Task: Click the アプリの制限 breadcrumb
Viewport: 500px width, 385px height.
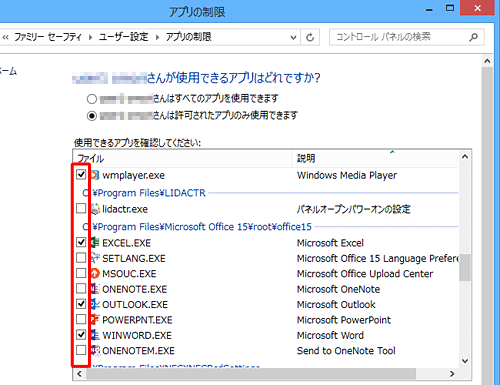Action: tap(189, 37)
